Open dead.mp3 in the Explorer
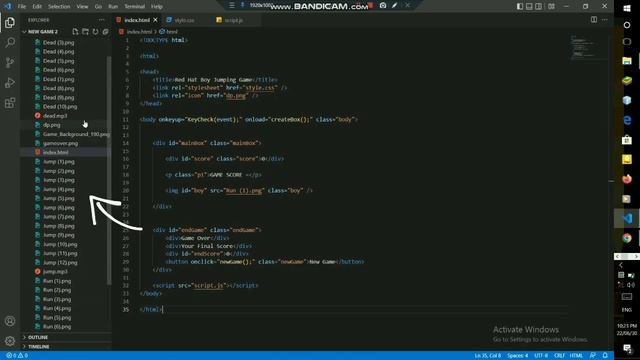 pyautogui.click(x=55, y=116)
